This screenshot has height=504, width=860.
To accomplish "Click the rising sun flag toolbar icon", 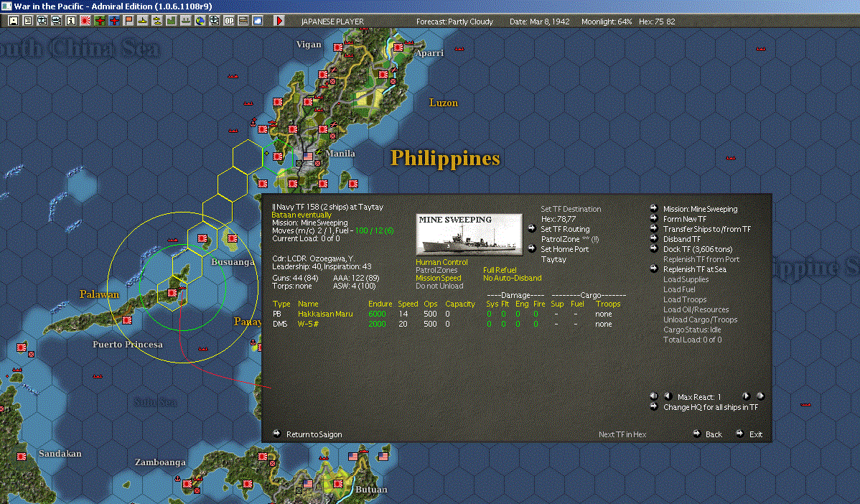I will [x=85, y=21].
